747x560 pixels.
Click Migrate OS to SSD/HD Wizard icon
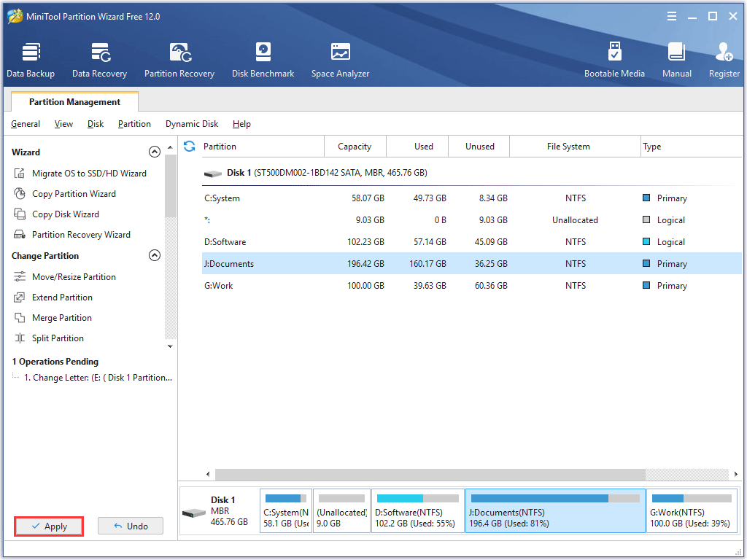pos(20,174)
